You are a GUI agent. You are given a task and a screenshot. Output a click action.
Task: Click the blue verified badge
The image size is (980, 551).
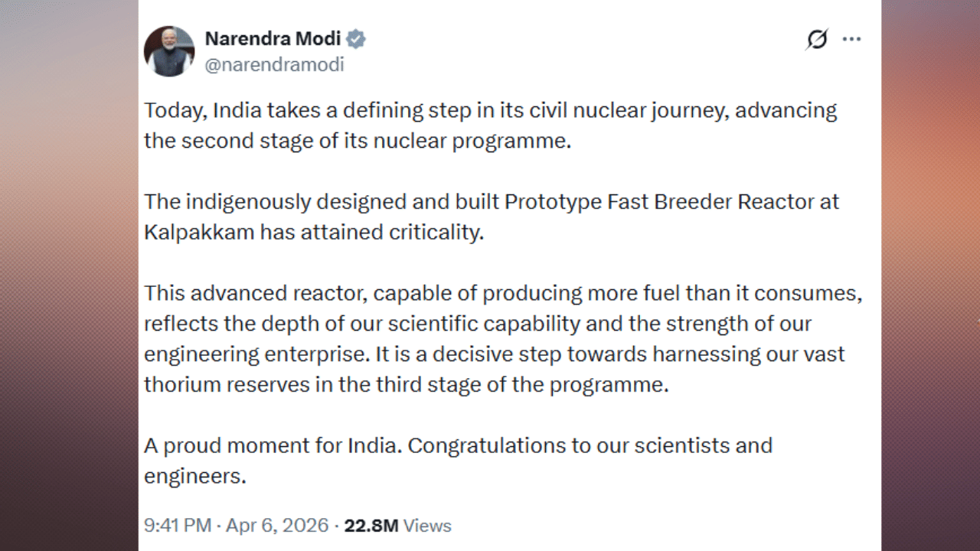(356, 39)
